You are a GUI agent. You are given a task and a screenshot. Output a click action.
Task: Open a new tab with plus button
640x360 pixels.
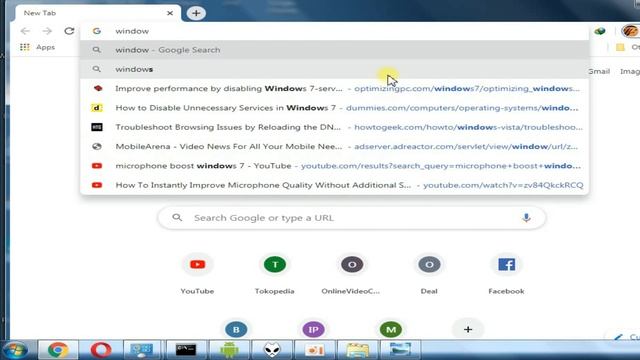point(196,13)
